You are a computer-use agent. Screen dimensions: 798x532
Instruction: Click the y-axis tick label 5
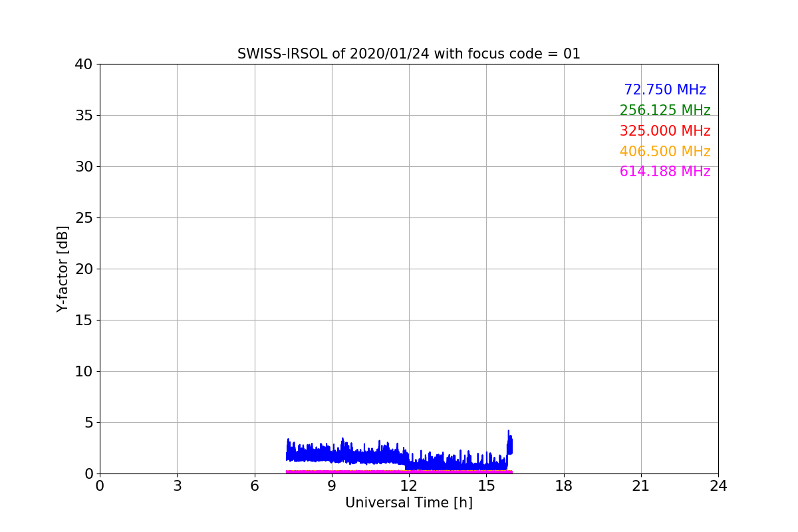[88, 423]
